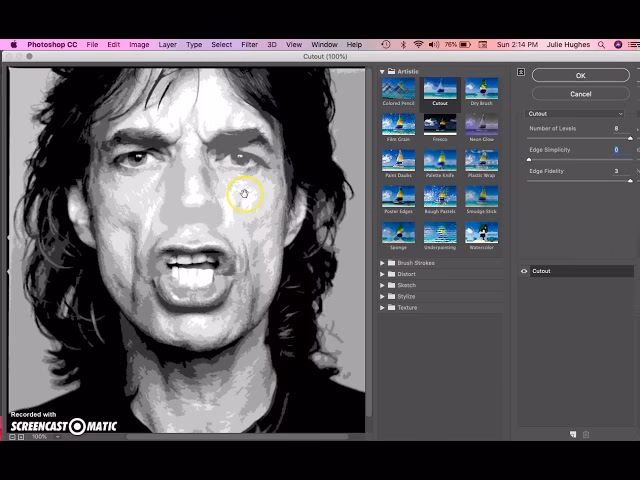Choose the Dry Brush filter thumbnail
The image size is (640, 480).
(x=482, y=89)
